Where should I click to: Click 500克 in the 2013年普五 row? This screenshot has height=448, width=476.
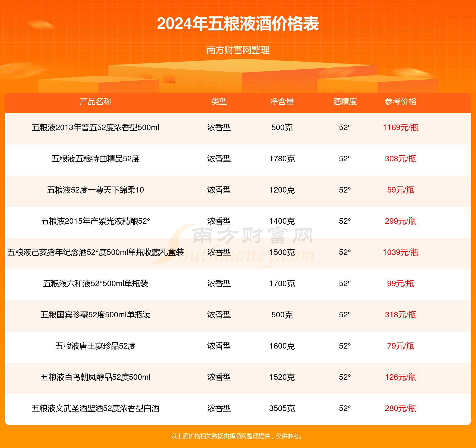[282, 127]
